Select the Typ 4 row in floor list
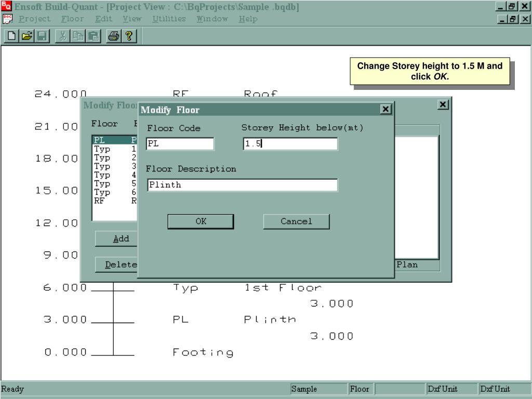 pos(115,175)
